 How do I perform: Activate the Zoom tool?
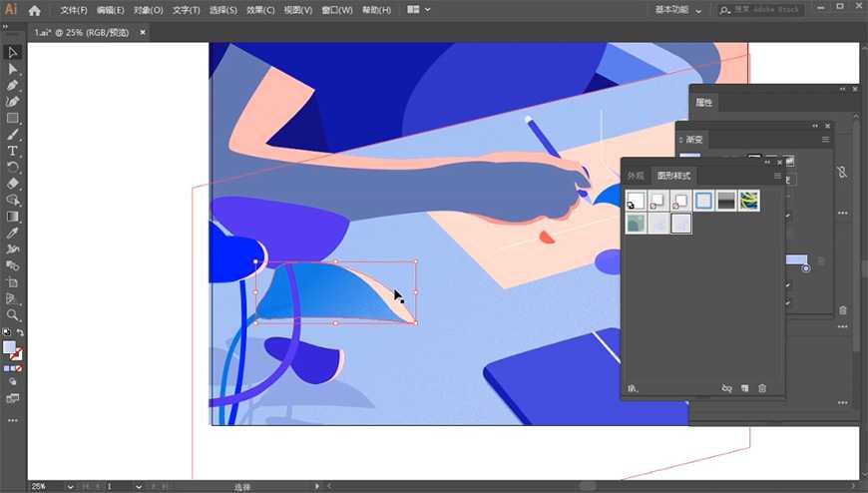[x=13, y=315]
